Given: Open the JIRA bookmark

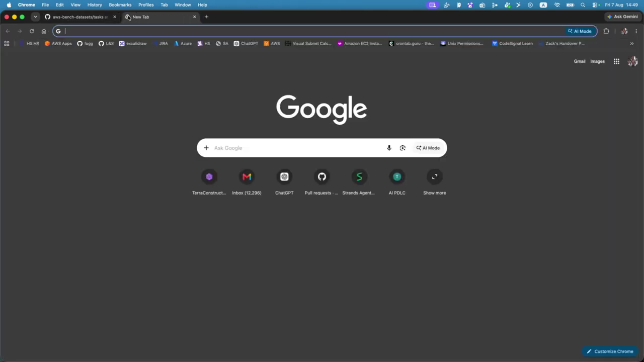Looking at the screenshot, I should pos(160,44).
